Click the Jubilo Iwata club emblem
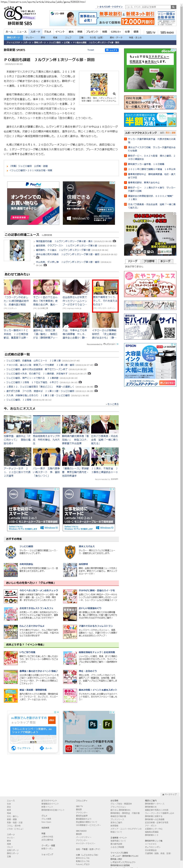183x868 pixels. tap(11, 552)
